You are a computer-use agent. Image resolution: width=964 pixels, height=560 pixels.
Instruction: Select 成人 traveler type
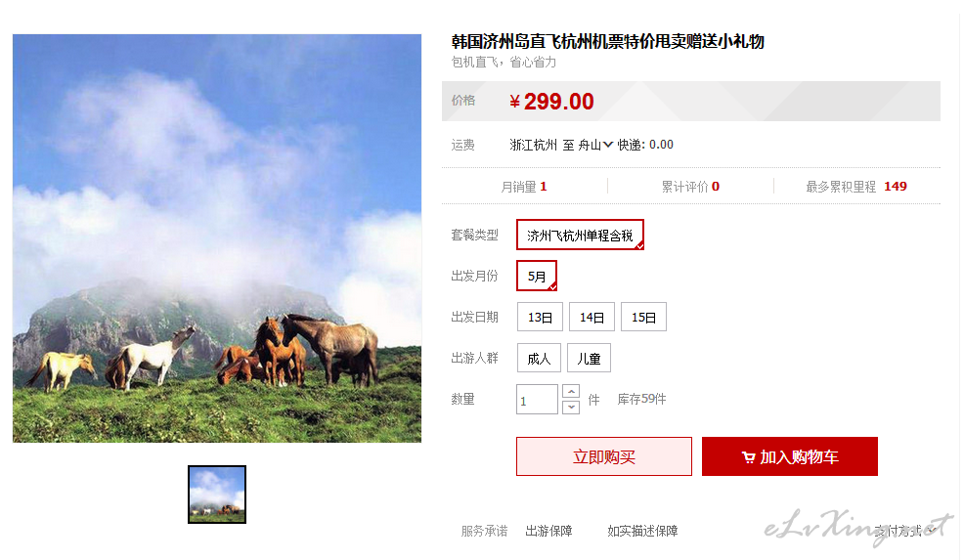click(x=539, y=359)
